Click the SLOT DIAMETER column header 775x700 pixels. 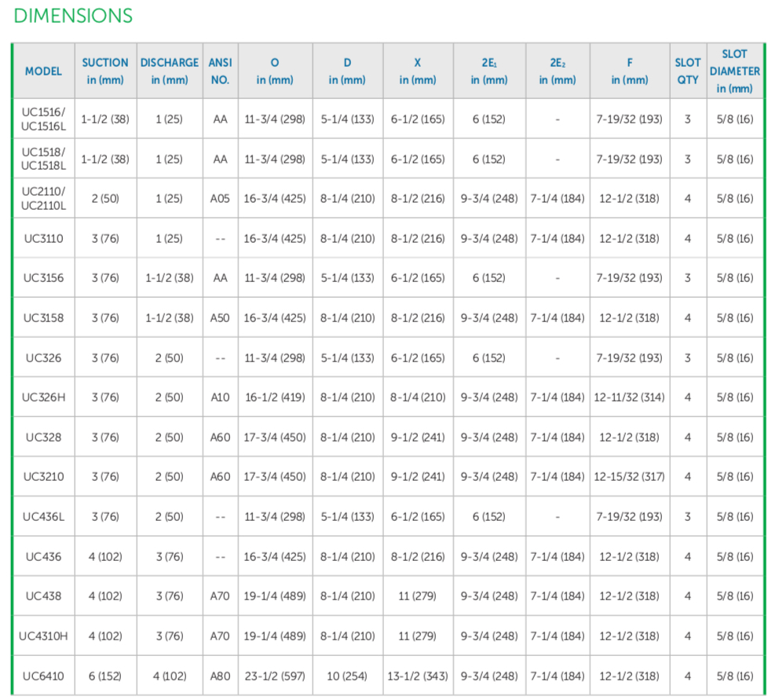click(x=734, y=71)
